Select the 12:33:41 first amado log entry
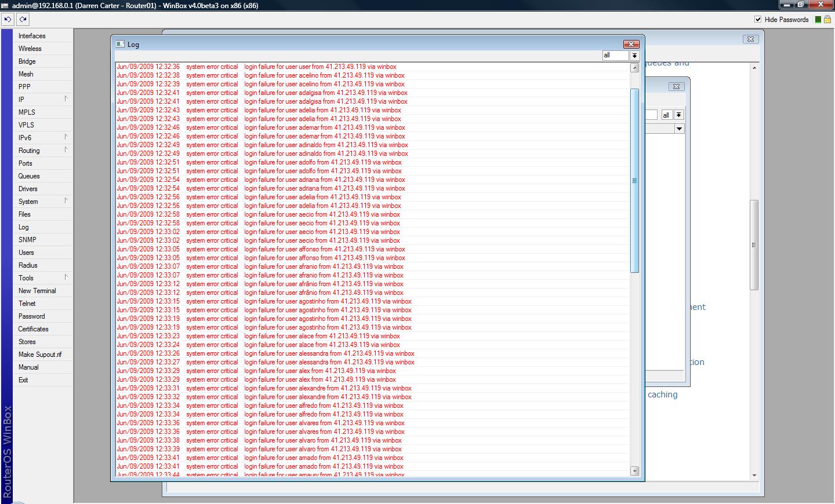Image resolution: width=835 pixels, height=504 pixels. [x=372, y=458]
